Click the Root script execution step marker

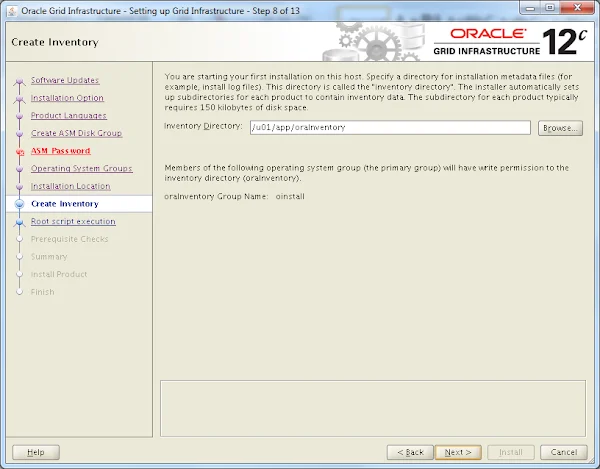[x=20, y=222]
